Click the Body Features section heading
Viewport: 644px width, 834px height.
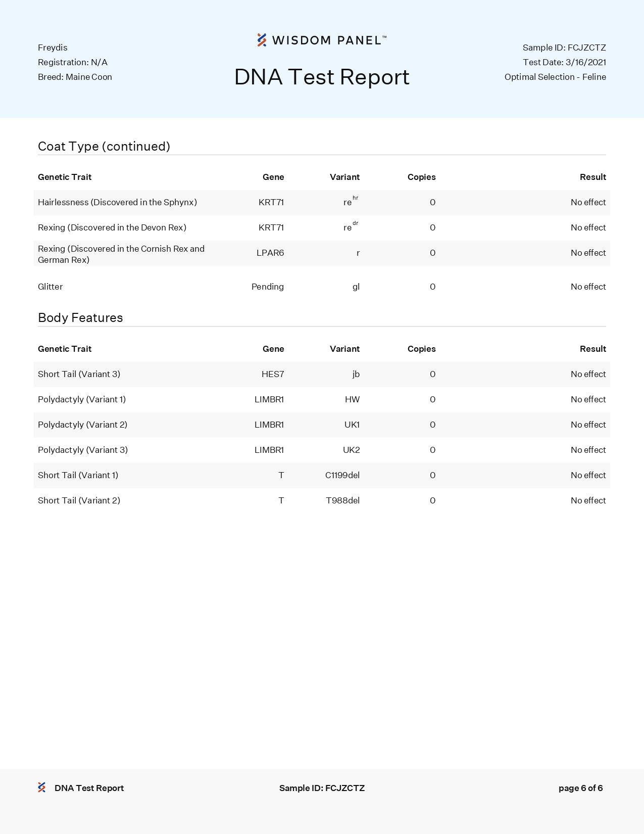[x=80, y=317]
